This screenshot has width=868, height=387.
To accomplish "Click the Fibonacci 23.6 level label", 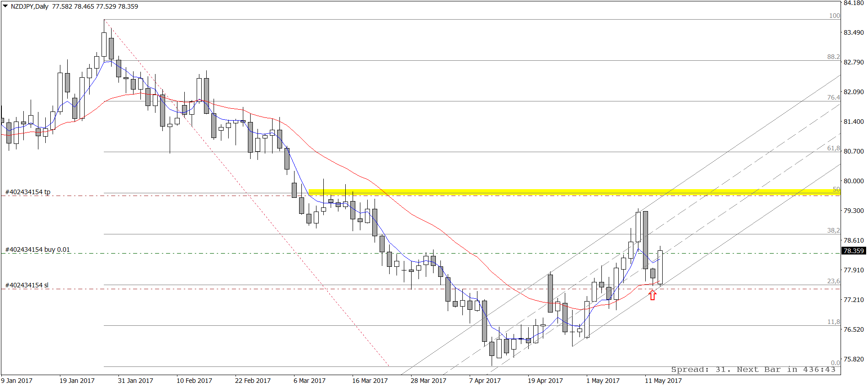I will 833,281.
